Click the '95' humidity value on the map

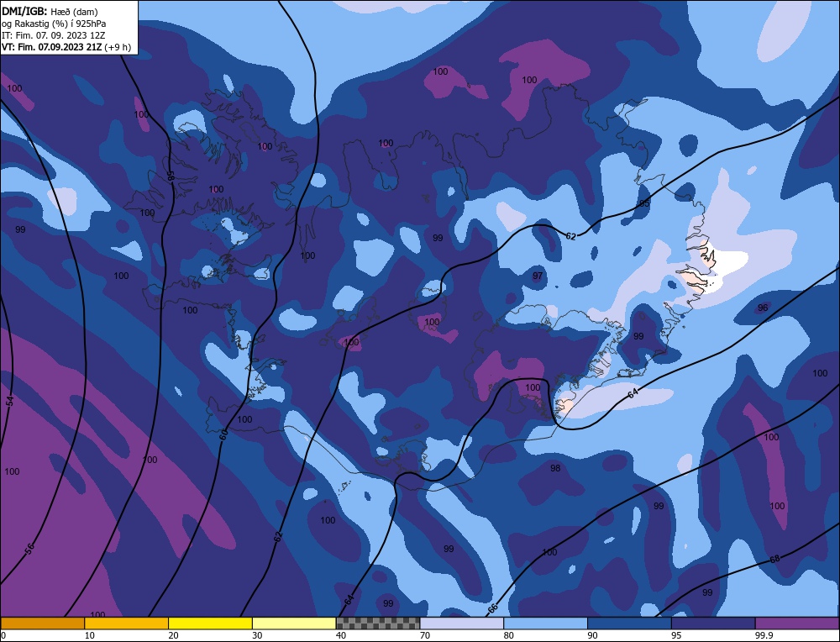pyautogui.click(x=644, y=203)
